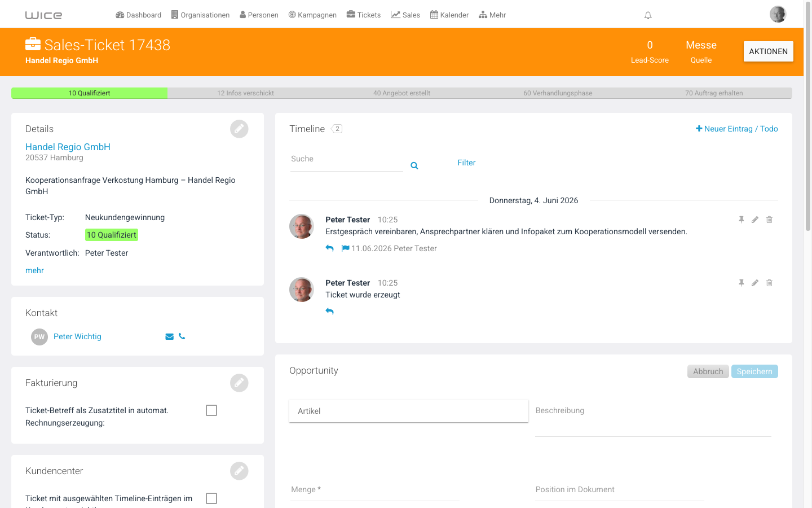Viewport: 812px width, 508px height.
Task: Edit Fakturierung with pencil icon
Action: (x=239, y=383)
